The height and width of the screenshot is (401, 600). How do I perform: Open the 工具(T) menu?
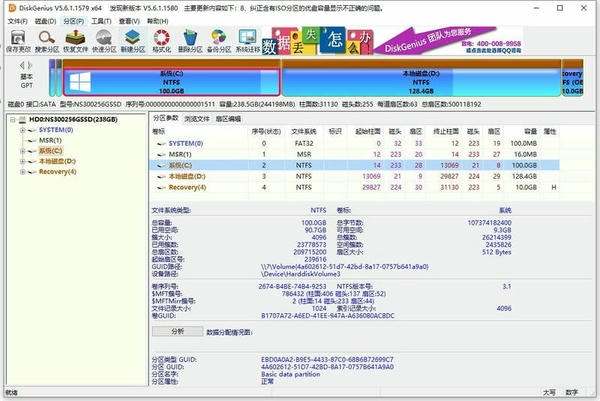click(x=101, y=21)
